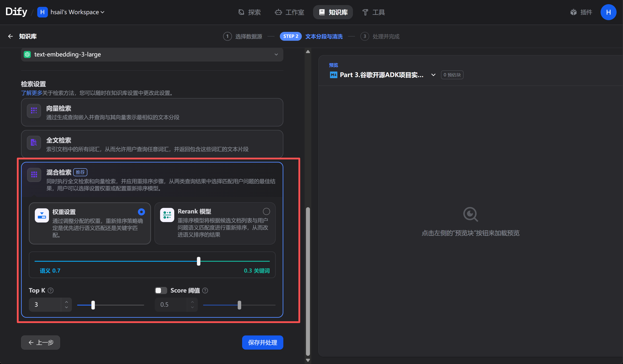Click the 权重设置 icon
623x364 pixels.
click(x=42, y=215)
